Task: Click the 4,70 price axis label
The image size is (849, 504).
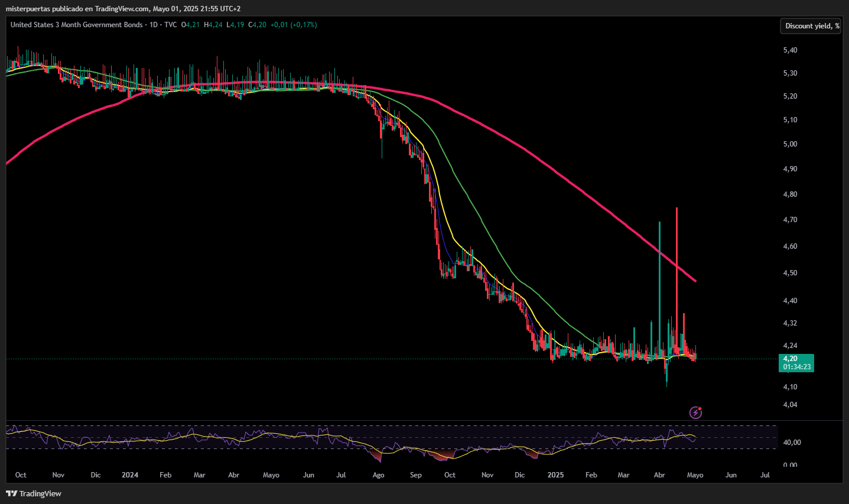Action: coord(790,220)
